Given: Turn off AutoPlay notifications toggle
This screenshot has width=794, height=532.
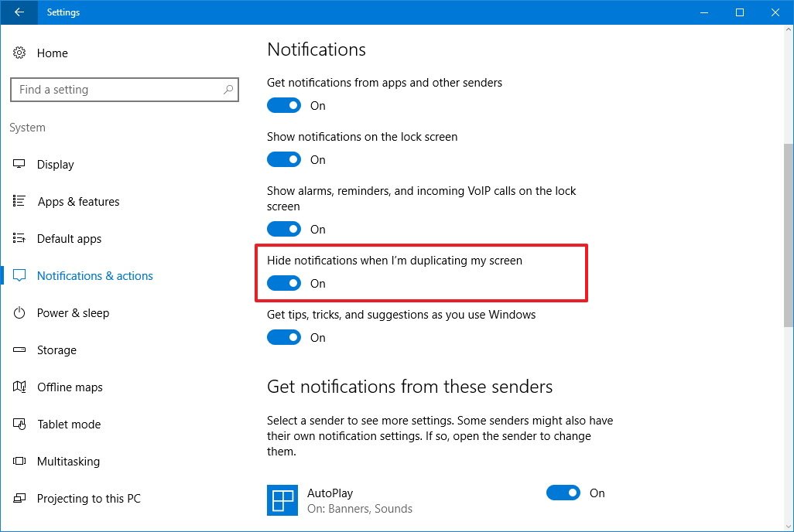Looking at the screenshot, I should click(x=563, y=493).
